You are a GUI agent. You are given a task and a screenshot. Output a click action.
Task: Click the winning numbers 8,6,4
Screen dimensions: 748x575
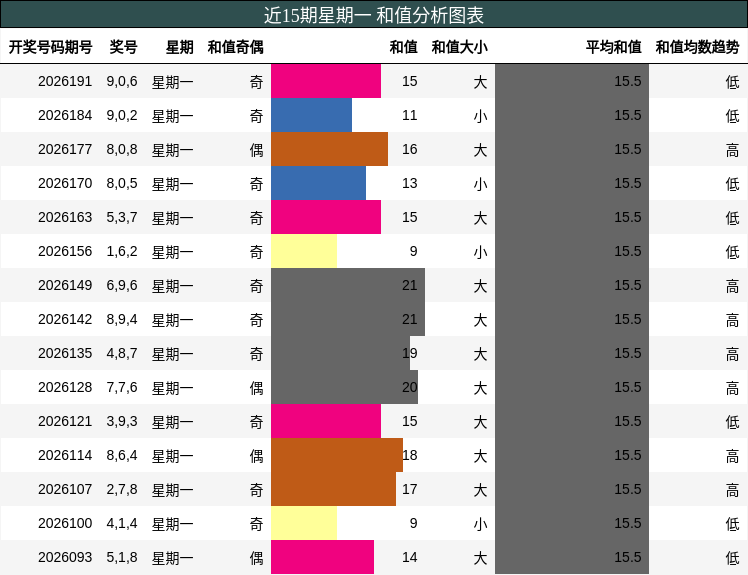[x=122, y=456]
